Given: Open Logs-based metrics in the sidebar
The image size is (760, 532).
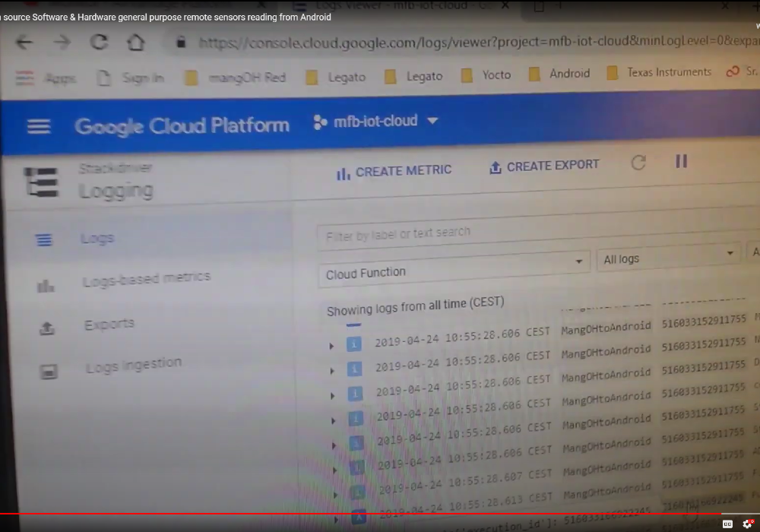Looking at the screenshot, I should tap(146, 280).
